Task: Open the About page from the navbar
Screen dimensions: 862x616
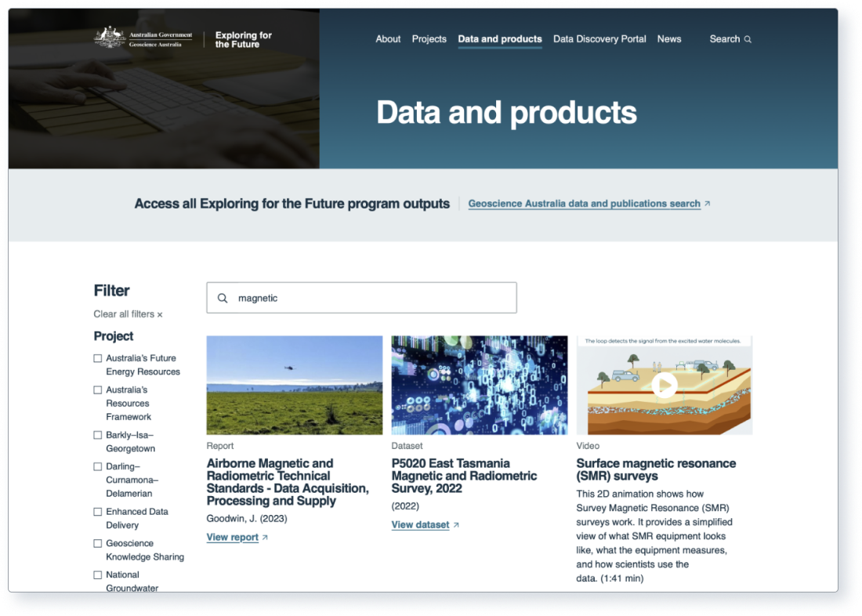Action: point(388,38)
